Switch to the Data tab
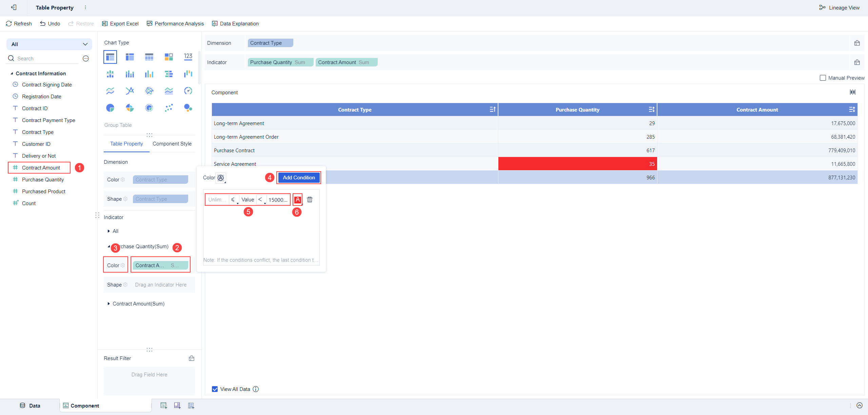Viewport: 868px width, 415px height. click(x=30, y=406)
